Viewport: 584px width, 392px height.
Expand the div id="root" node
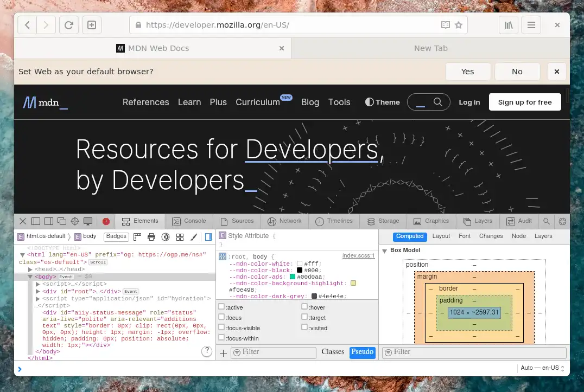tap(38, 291)
